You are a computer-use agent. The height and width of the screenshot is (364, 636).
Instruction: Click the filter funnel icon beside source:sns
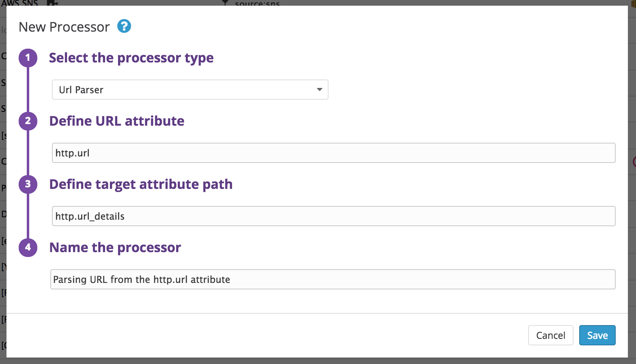[226, 2]
